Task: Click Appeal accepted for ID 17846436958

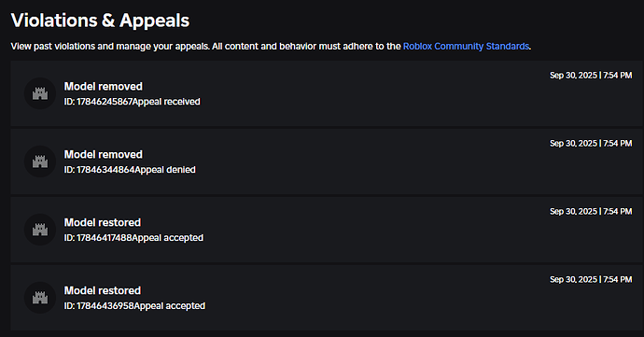Action: point(170,306)
